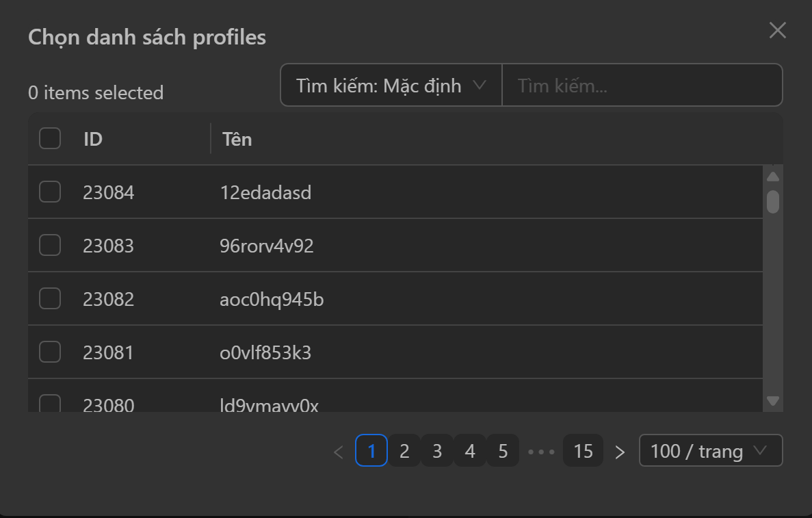Screen dimensions: 812x518
Task: Sort by the ID column header
Action: [93, 140]
